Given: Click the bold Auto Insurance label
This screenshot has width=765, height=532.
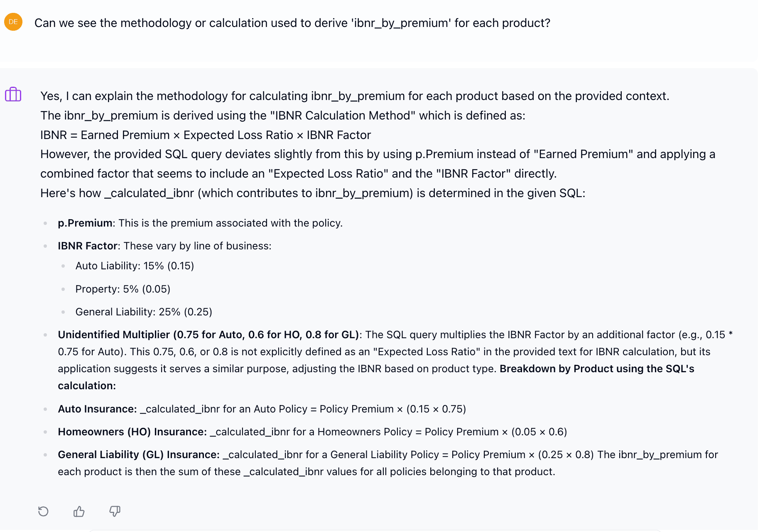Looking at the screenshot, I should coord(97,409).
